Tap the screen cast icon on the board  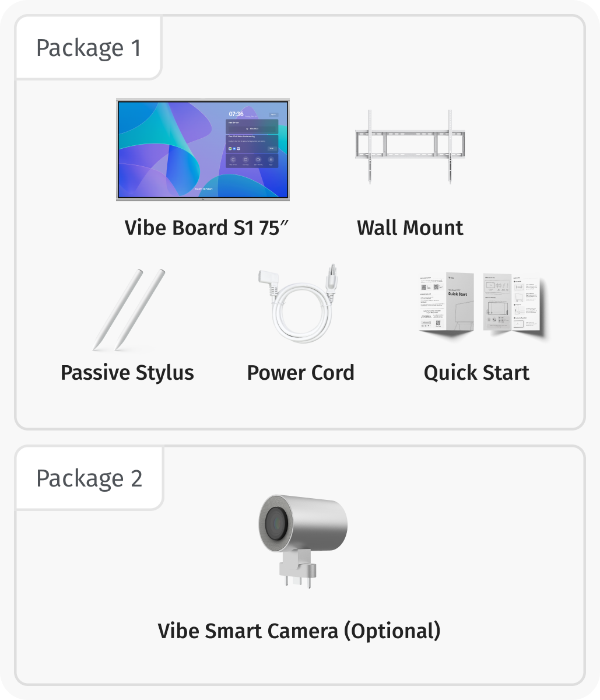click(x=245, y=160)
